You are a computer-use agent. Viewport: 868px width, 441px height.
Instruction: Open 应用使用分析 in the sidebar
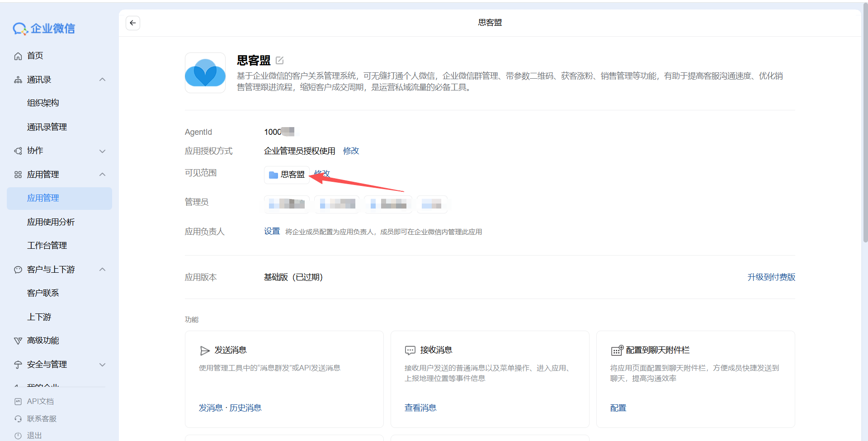tap(51, 222)
